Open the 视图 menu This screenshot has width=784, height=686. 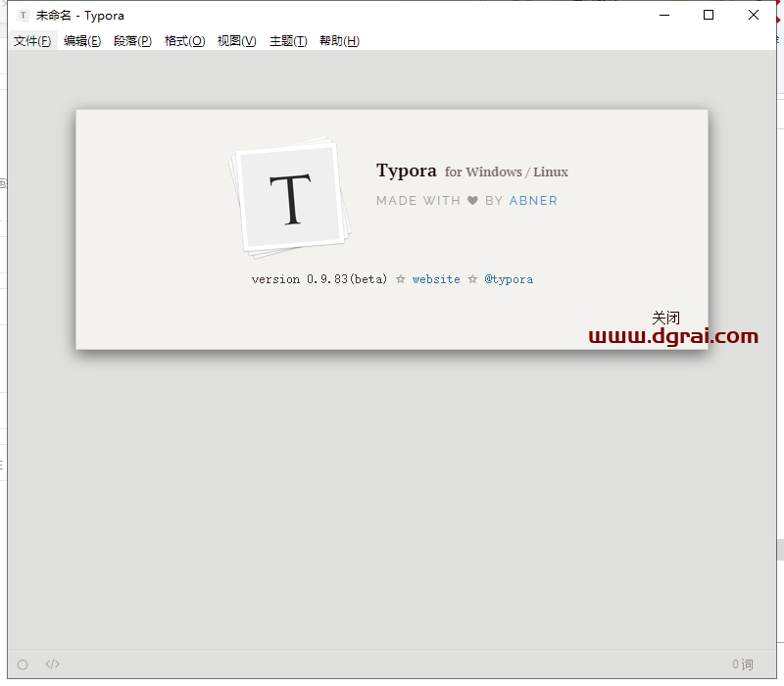coord(236,41)
